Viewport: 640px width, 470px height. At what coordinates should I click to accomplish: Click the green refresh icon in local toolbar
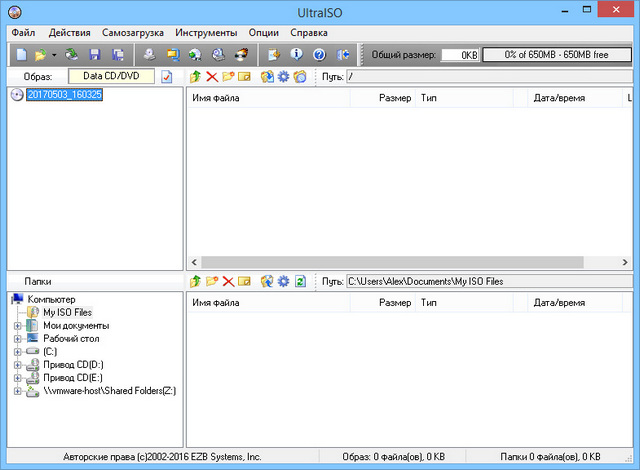pos(299,282)
